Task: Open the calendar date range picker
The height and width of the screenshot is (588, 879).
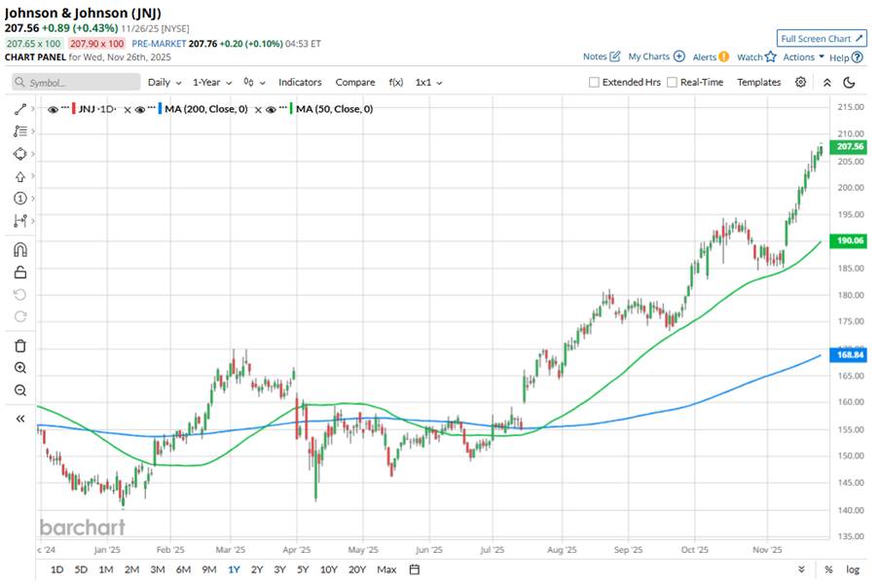Action: (415, 570)
